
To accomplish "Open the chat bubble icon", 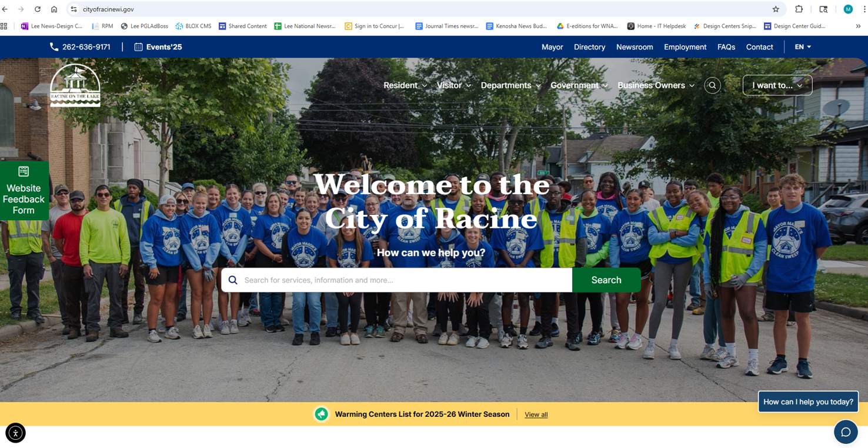I will coord(846,432).
